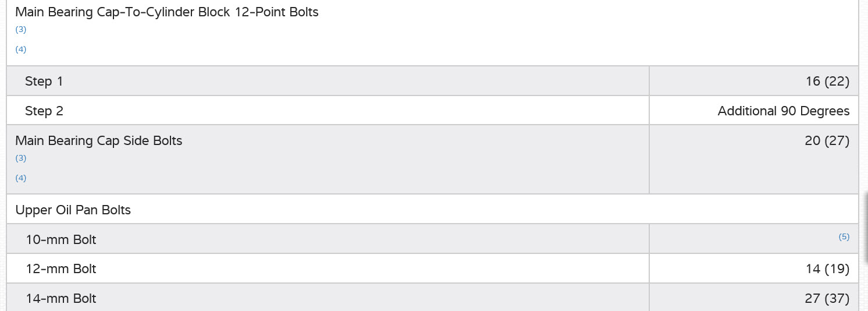Select the Step 1 row label
This screenshot has width=868, height=311.
point(44,82)
